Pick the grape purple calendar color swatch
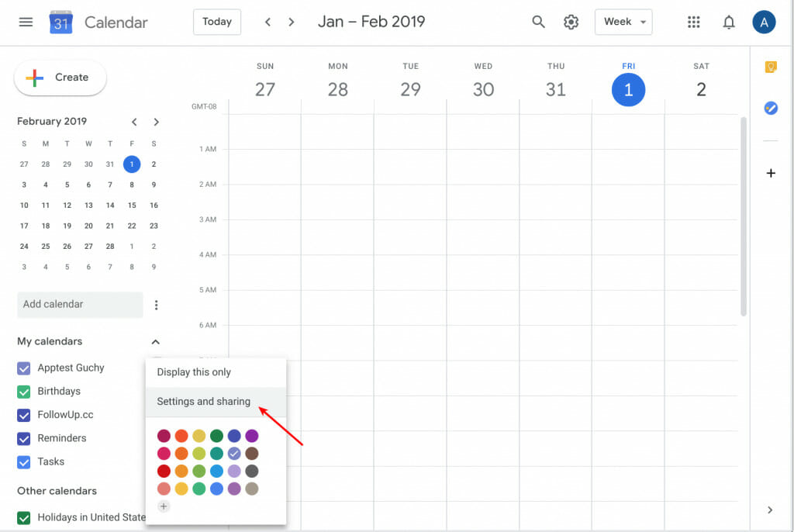The image size is (794, 532). click(x=252, y=436)
